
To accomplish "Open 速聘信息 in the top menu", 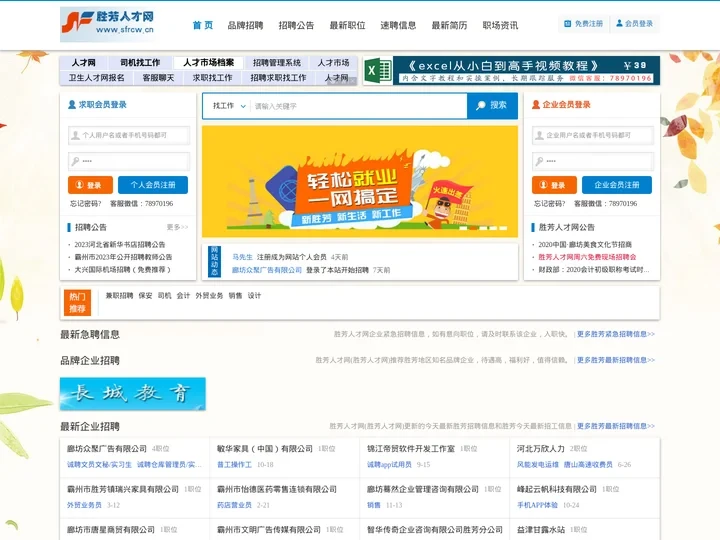I will click(398, 25).
